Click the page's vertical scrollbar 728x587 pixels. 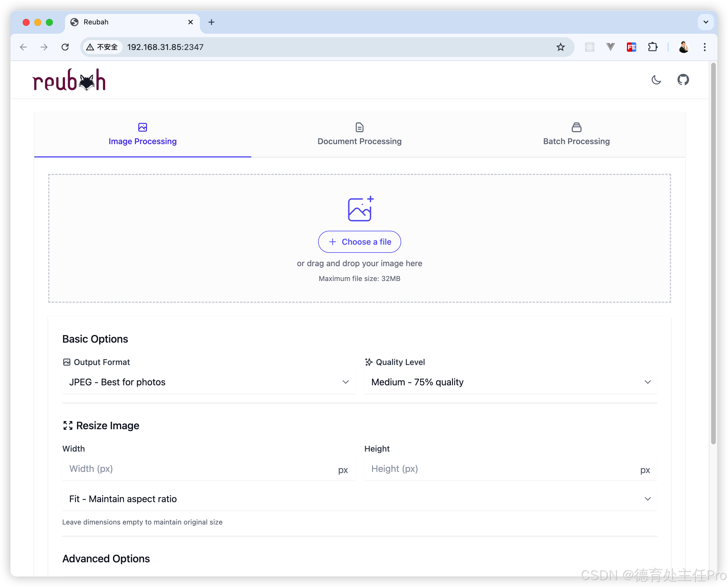tap(713, 254)
